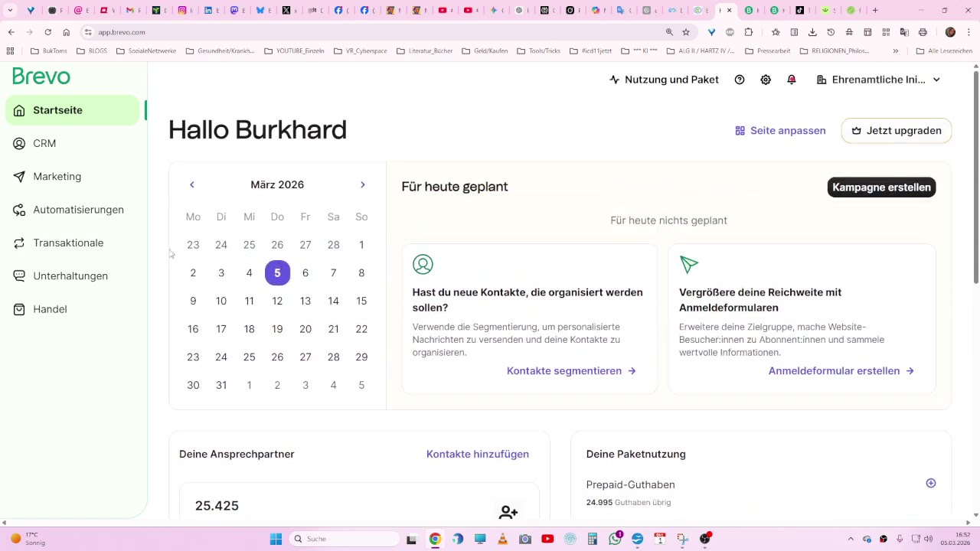
Task: Click Kampagne erstellen button
Action: tap(881, 187)
